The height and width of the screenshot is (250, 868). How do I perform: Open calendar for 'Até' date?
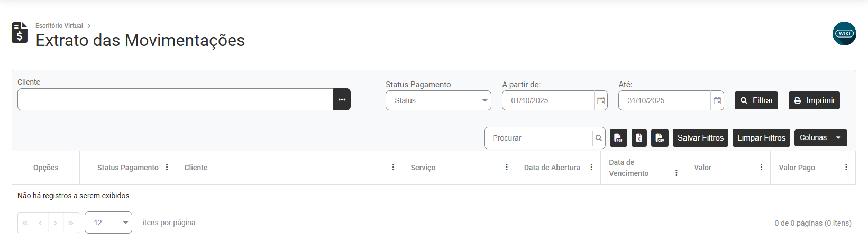coord(717,100)
